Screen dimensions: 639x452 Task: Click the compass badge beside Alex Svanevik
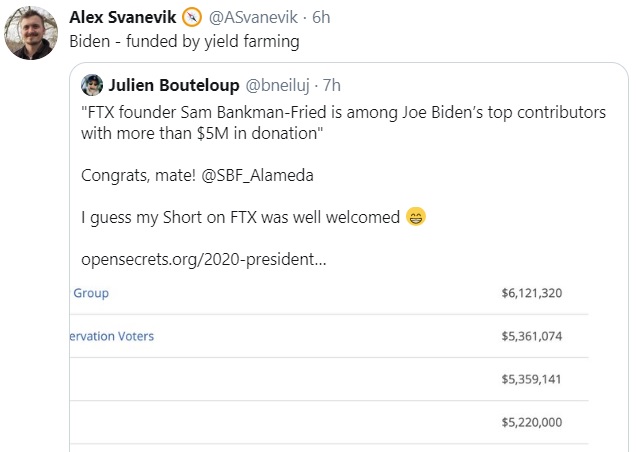point(192,18)
